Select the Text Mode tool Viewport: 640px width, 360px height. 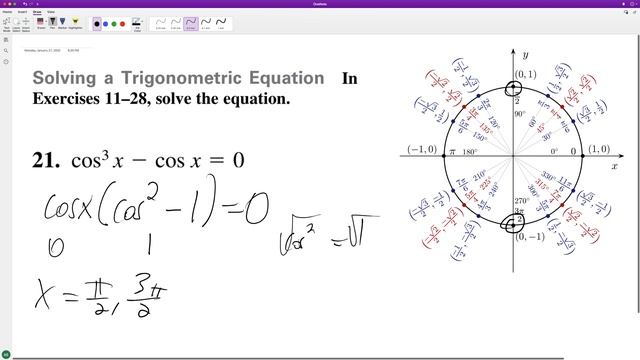tap(7, 24)
